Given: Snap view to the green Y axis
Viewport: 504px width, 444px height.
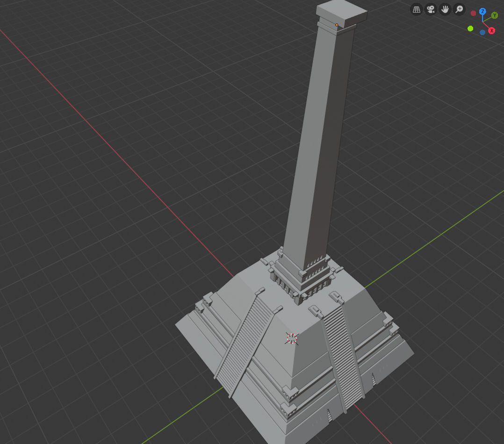Looking at the screenshot, I should point(494,15).
